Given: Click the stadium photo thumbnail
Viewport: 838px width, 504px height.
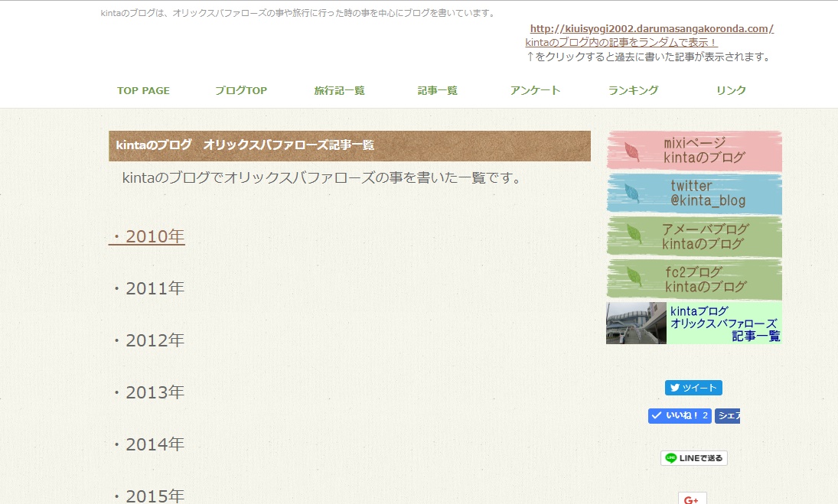Looking at the screenshot, I should pyautogui.click(x=636, y=324).
